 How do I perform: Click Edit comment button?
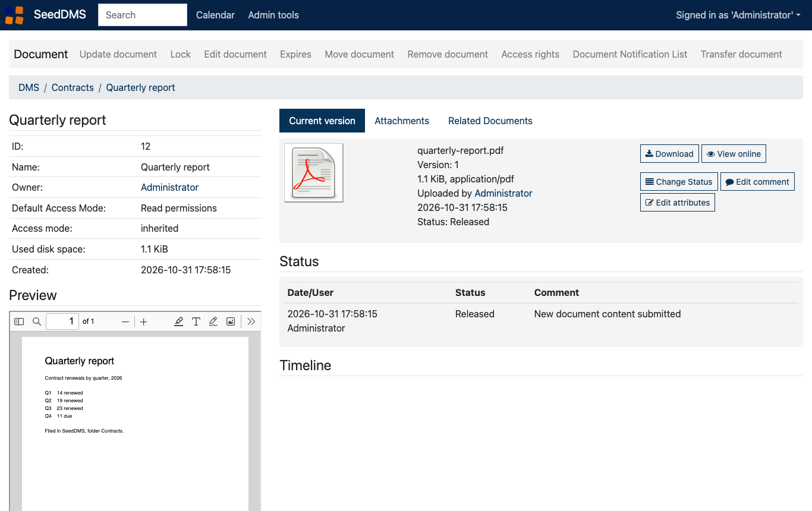click(x=757, y=182)
